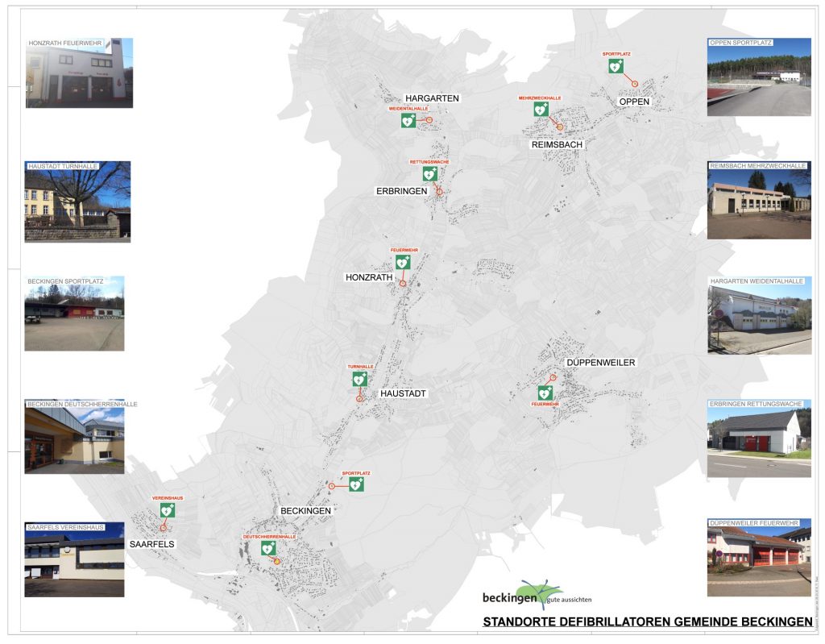
Task: Click the red location circle above OPPEN label
Action: 635,84
